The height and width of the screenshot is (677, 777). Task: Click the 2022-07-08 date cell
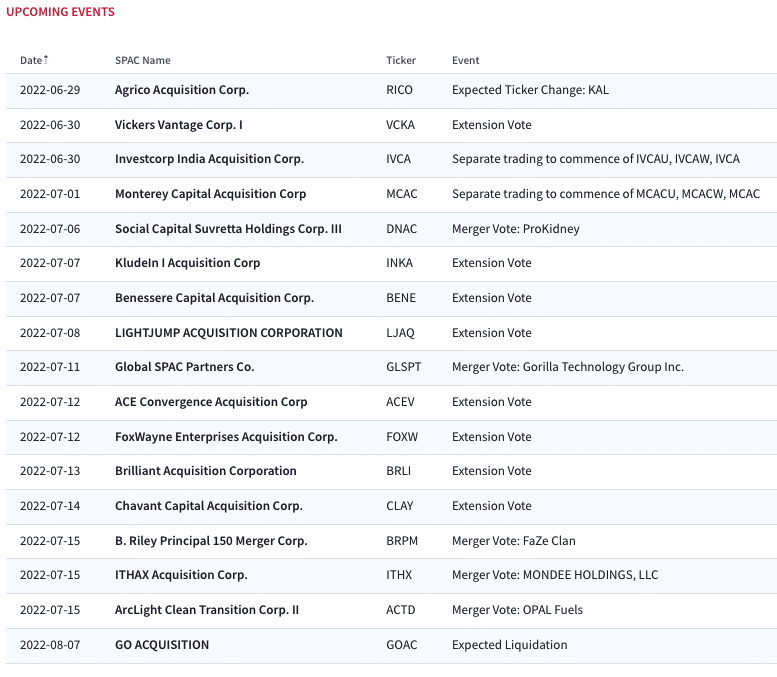click(50, 333)
